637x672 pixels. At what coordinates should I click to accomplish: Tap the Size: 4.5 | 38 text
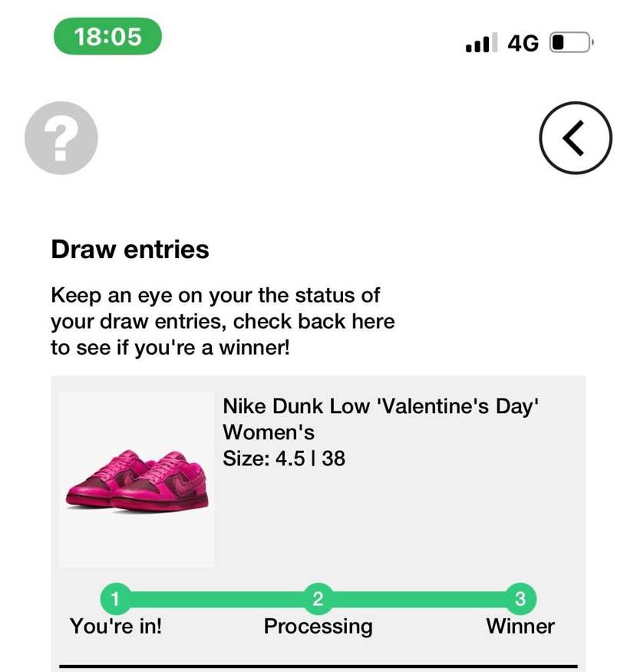[284, 458]
